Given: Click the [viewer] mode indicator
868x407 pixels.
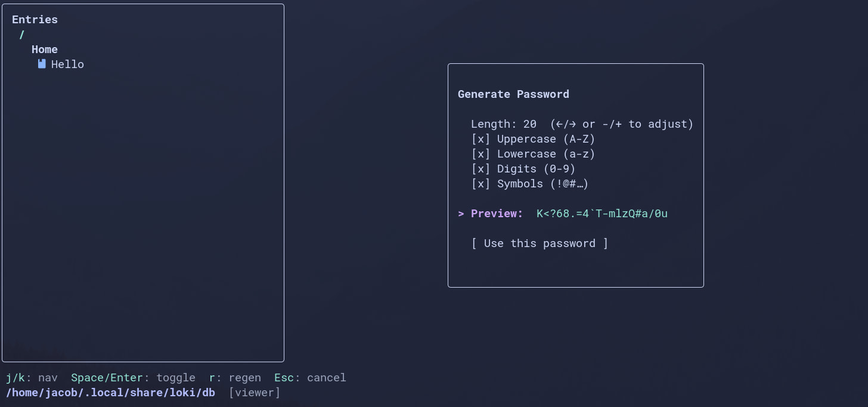Looking at the screenshot, I should coord(255,393).
